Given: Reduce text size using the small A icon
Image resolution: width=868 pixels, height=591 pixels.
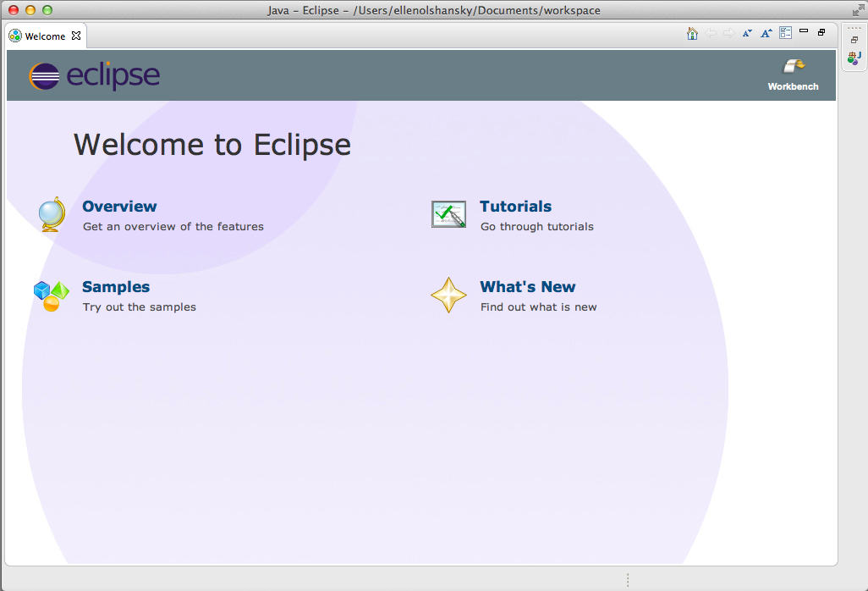Looking at the screenshot, I should coord(746,32).
